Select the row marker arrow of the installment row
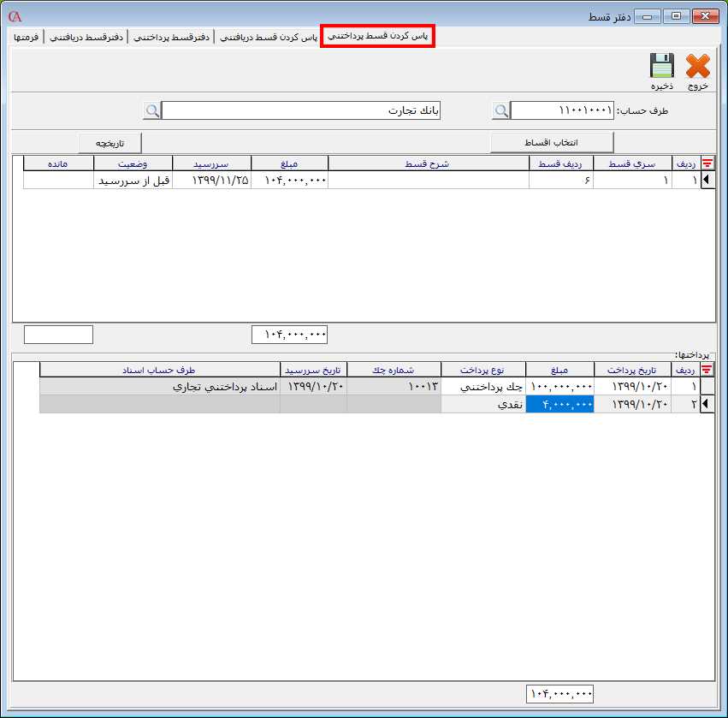 (707, 181)
